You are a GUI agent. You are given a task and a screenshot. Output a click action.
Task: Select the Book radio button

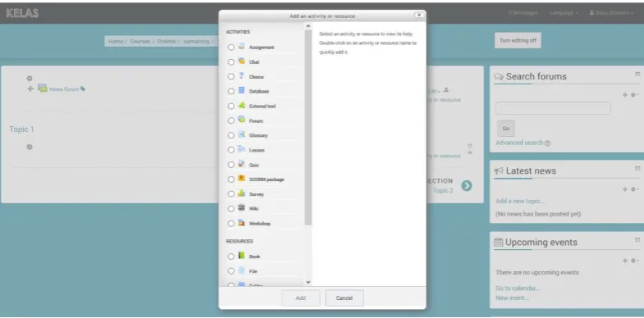pyautogui.click(x=231, y=257)
